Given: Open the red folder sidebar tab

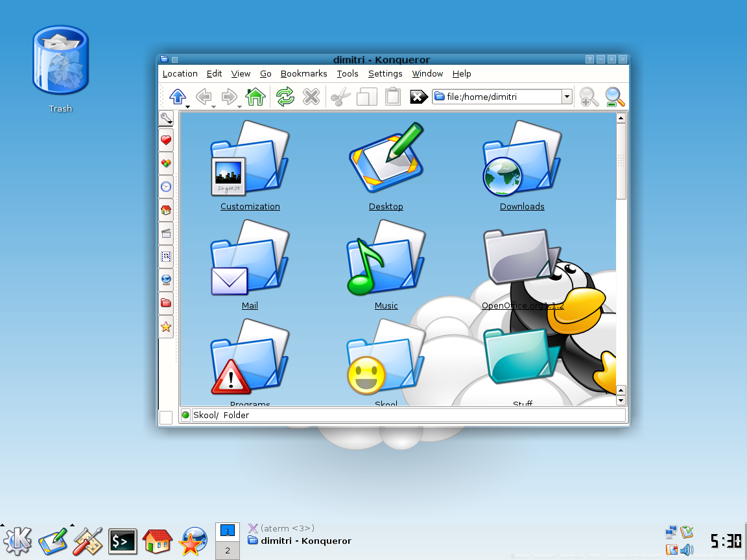Looking at the screenshot, I should point(166,303).
